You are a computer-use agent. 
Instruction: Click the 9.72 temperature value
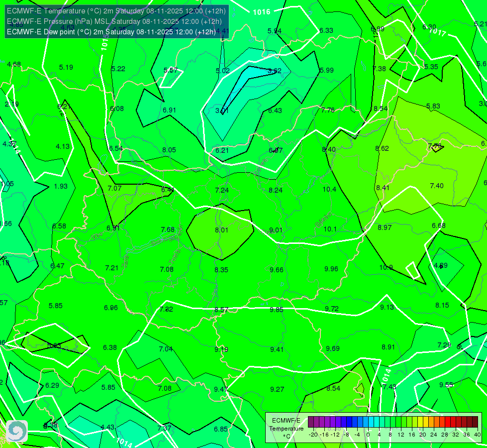point(332,309)
